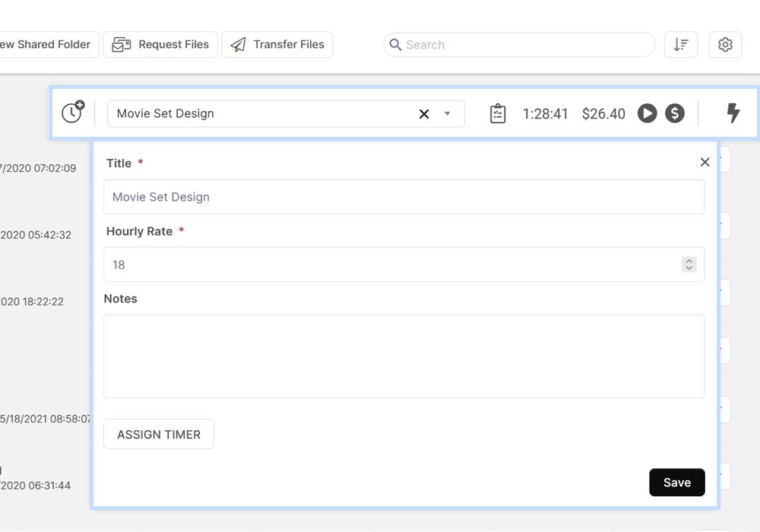Click the Request Files button
This screenshot has width=760, height=532.
coord(160,45)
